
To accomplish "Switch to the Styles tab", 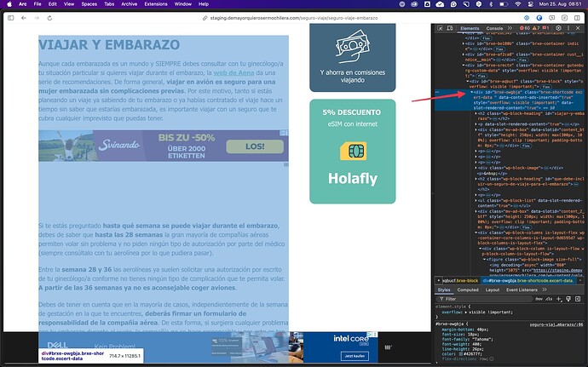I will (444, 290).
